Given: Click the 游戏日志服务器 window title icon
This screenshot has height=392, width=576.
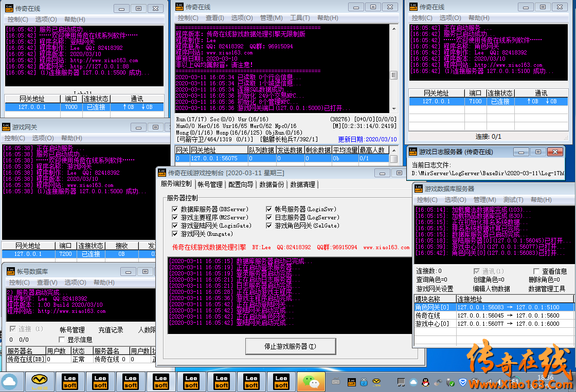Looking at the screenshot, I should (x=413, y=152).
